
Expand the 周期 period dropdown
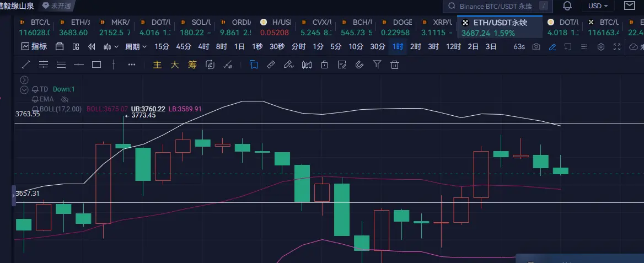(x=136, y=47)
